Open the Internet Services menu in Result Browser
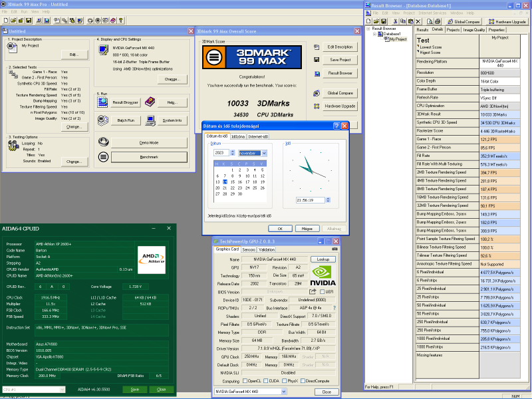532x399 pixels. [x=432, y=13]
